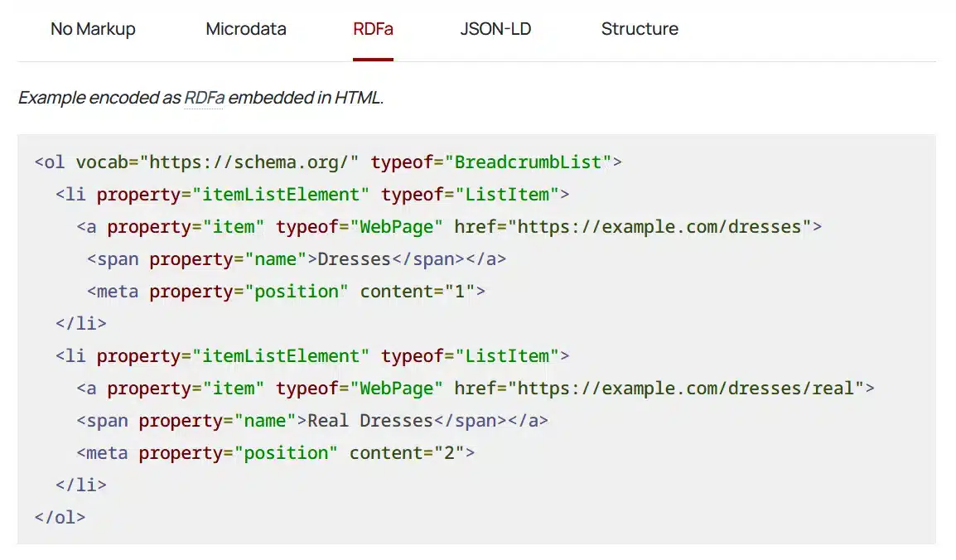The width and height of the screenshot is (956, 560).
Task: Click the https://example.com/dresses/real URL in the code
Action: pos(688,388)
